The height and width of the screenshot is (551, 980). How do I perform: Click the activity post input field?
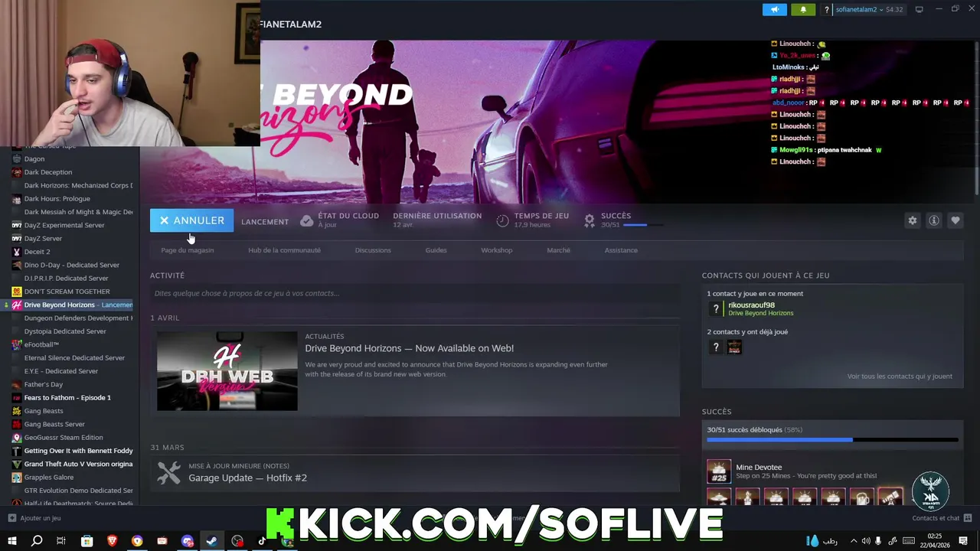point(414,293)
